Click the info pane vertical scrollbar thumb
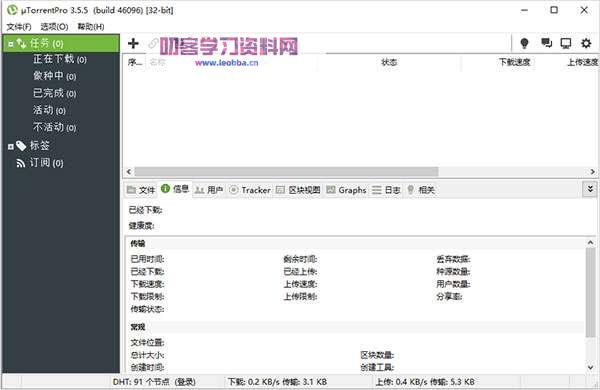The image size is (600, 390). click(590, 292)
